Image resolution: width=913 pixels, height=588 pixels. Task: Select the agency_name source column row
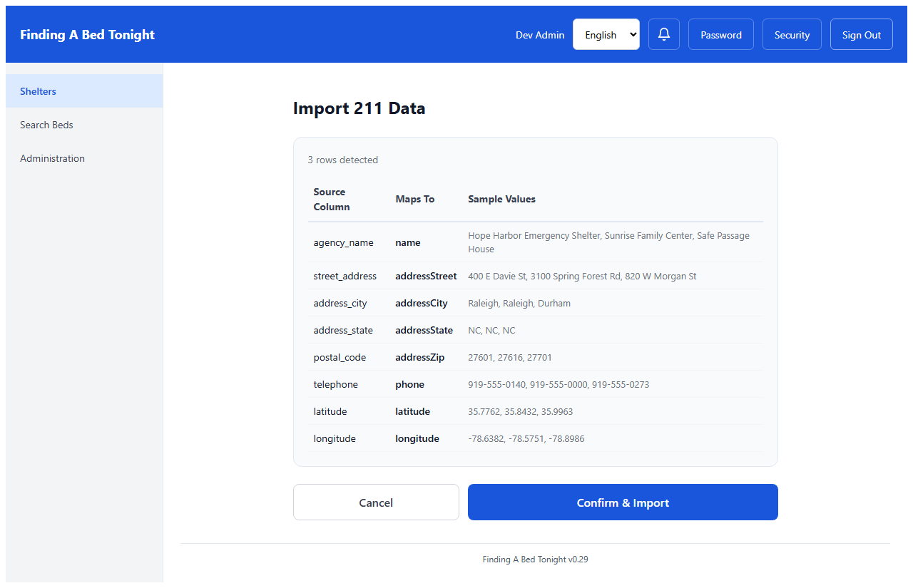(x=343, y=242)
